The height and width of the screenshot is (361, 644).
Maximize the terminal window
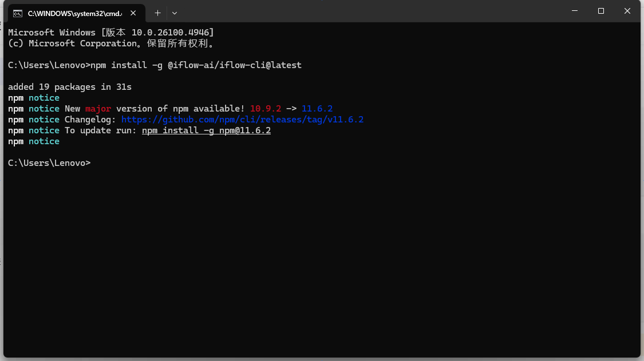point(600,11)
